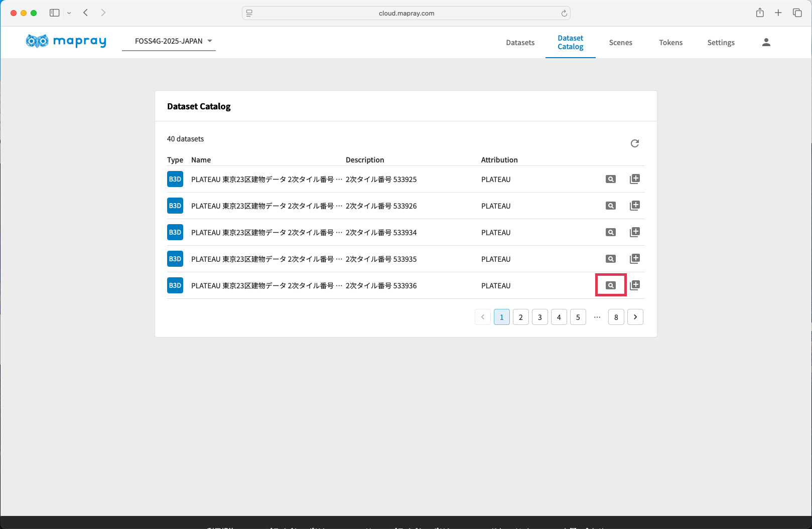Open the user account menu icon
Image resolution: width=812 pixels, height=529 pixels.
coord(766,43)
